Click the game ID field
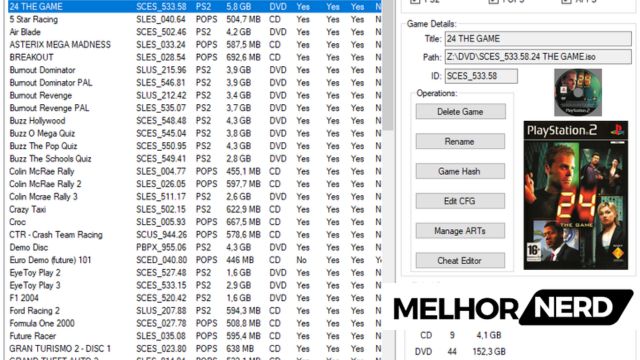Screen dimensions: 640x360 point(481,76)
